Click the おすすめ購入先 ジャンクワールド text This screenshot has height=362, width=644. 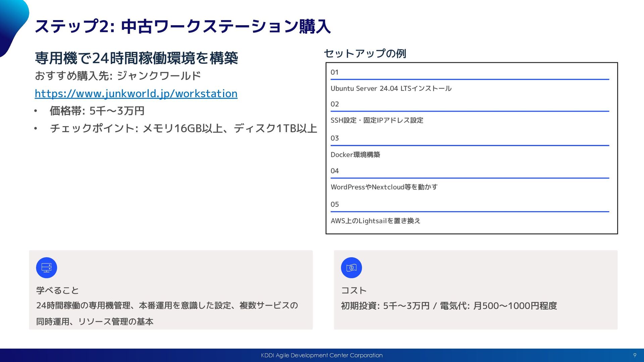tap(118, 76)
